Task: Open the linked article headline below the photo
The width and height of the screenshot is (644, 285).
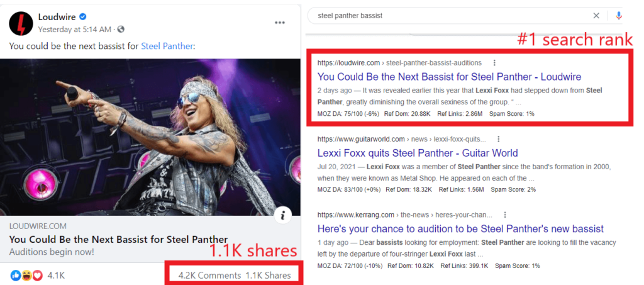Action: [118, 239]
